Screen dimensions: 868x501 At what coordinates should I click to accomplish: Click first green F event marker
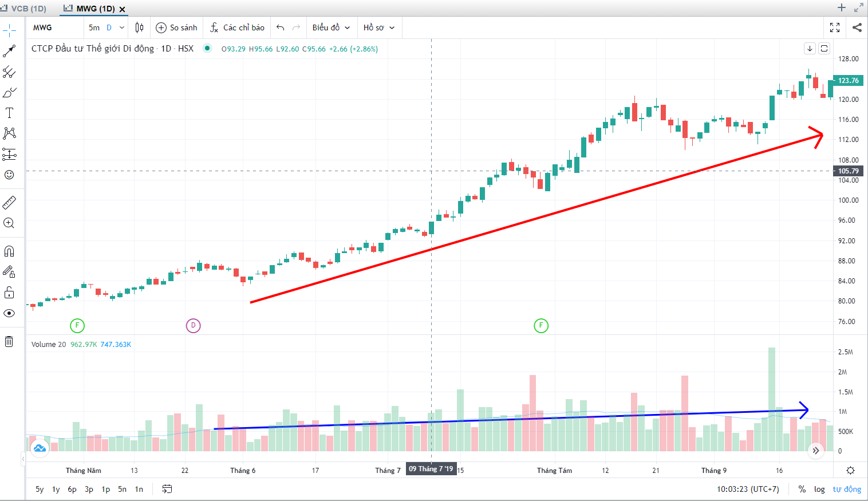coord(77,326)
